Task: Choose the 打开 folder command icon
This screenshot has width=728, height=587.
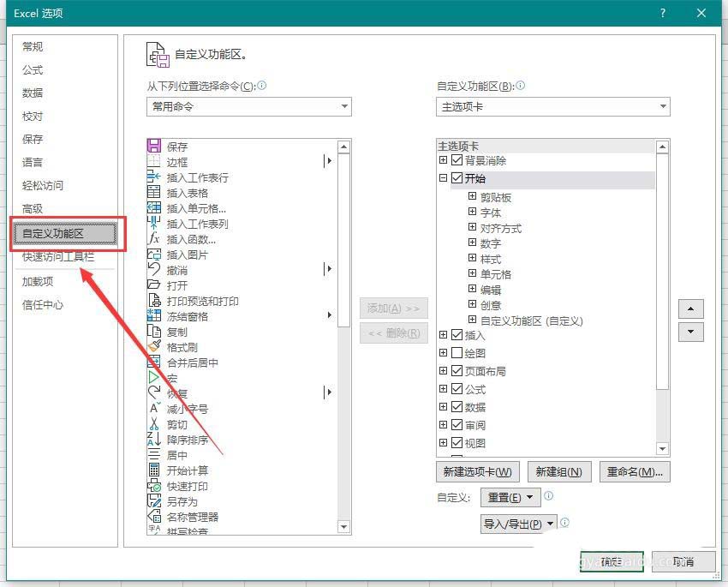Action: click(153, 285)
